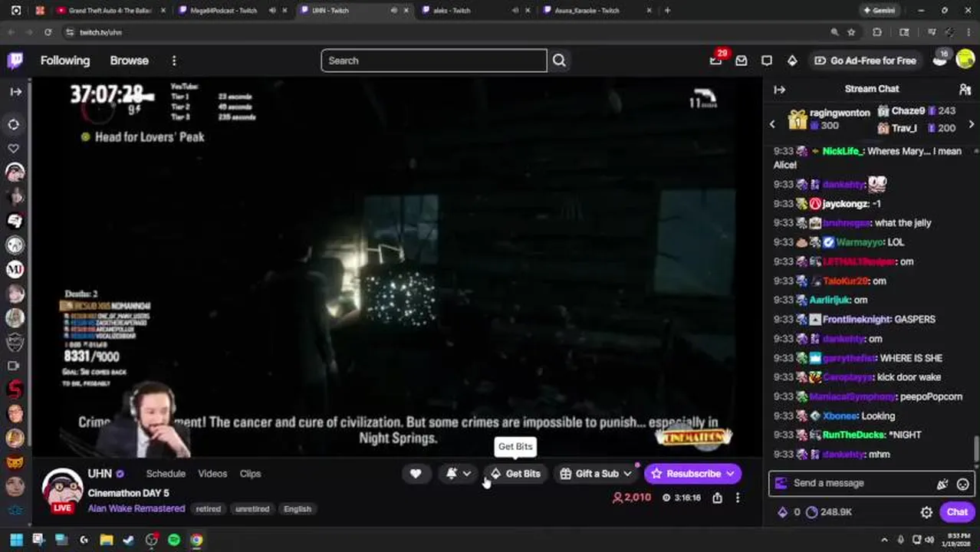Open NickLife_ chat username
Image resolution: width=980 pixels, height=552 pixels.
pos(841,151)
